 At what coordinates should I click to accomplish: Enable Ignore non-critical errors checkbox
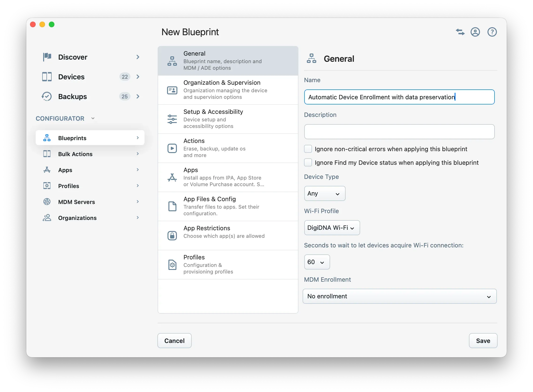point(308,149)
